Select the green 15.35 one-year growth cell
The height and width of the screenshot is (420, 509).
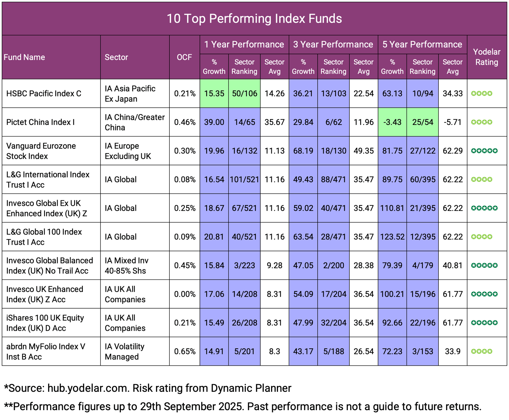click(214, 93)
